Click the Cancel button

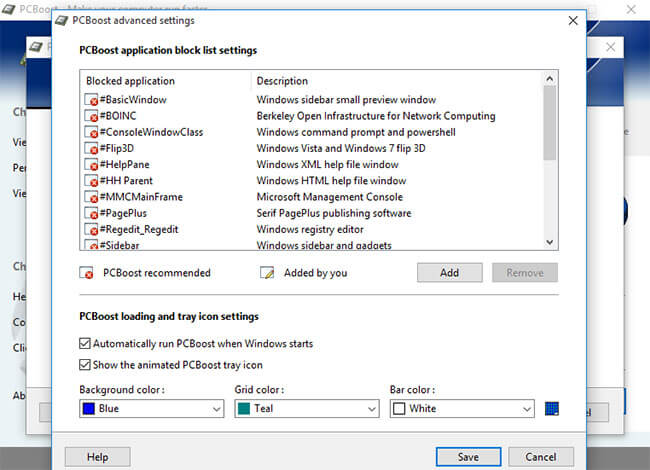pos(541,457)
